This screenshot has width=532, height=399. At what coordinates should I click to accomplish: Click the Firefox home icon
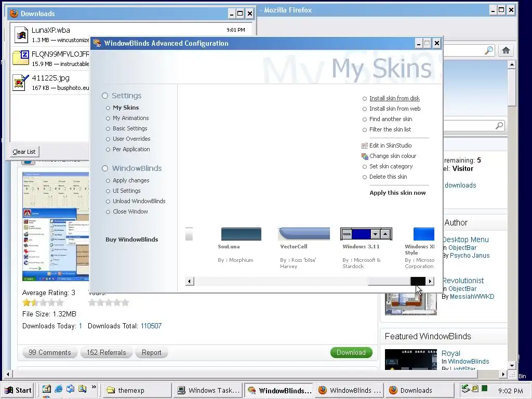pyautogui.click(x=506, y=50)
